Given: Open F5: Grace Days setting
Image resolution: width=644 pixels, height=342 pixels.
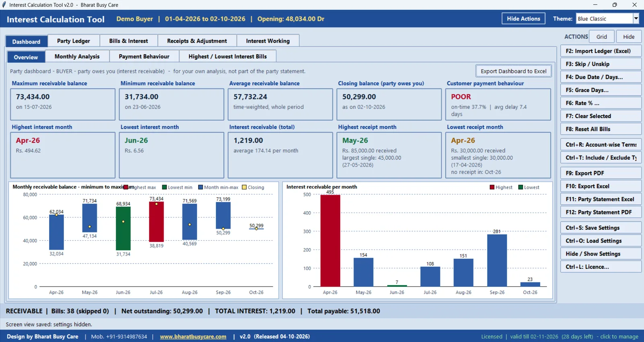Looking at the screenshot, I should click(x=601, y=90).
